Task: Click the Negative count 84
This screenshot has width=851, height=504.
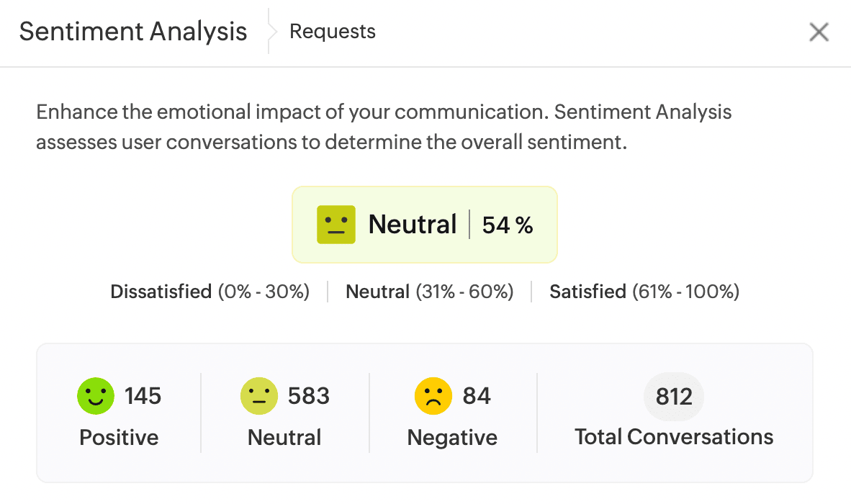Action: [477, 396]
